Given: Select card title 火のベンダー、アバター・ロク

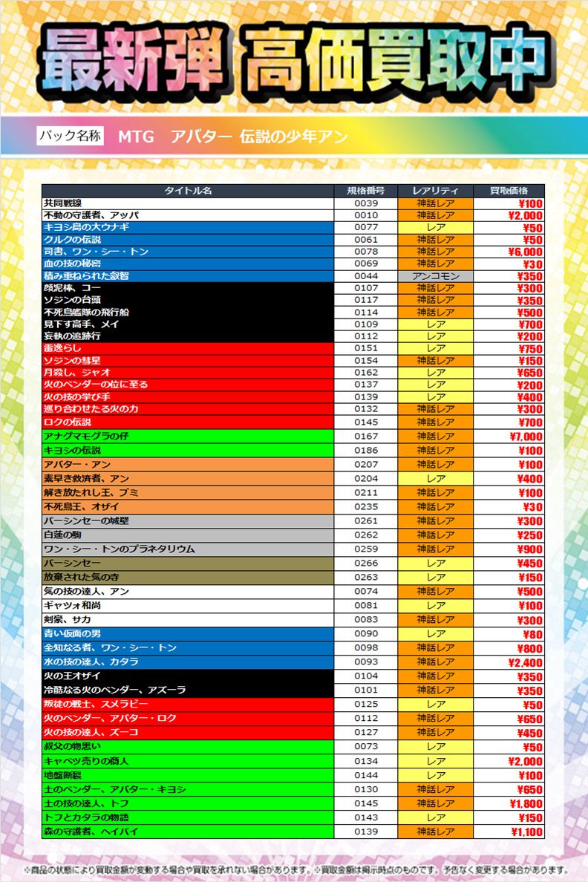Looking at the screenshot, I should (111, 718).
